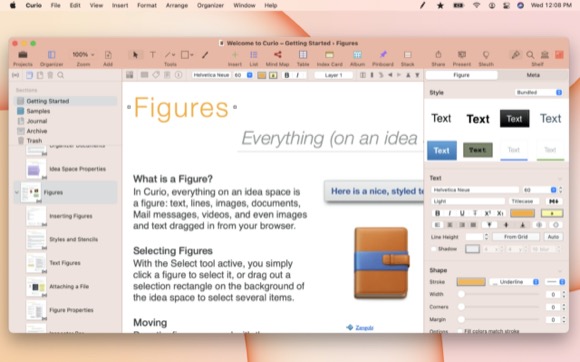This screenshot has height=362, width=580.
Task: Select the Brush drawing tool
Action: 205,55
